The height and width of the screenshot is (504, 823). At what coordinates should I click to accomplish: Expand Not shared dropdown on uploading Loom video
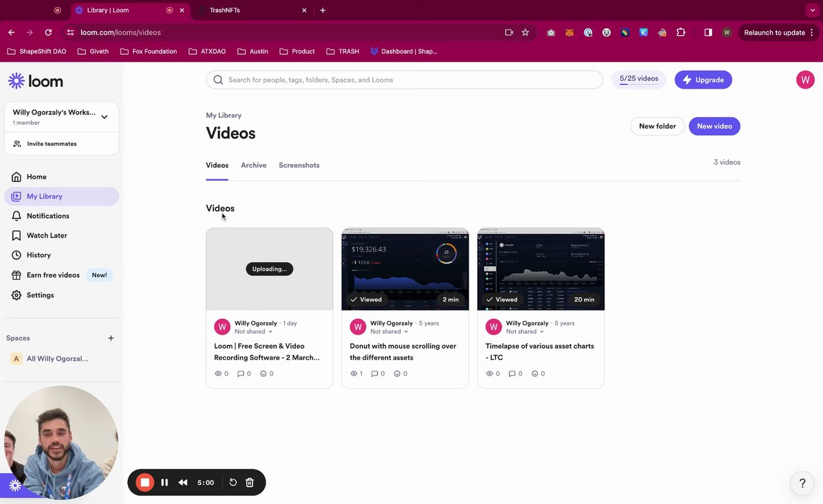point(253,332)
